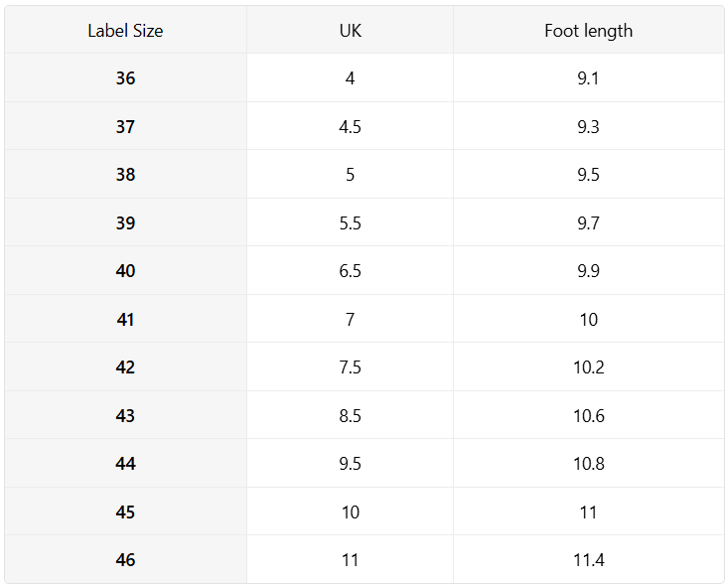Image resolution: width=728 pixels, height=584 pixels.
Task: Click UK size 8.5 cell
Action: [350, 415]
